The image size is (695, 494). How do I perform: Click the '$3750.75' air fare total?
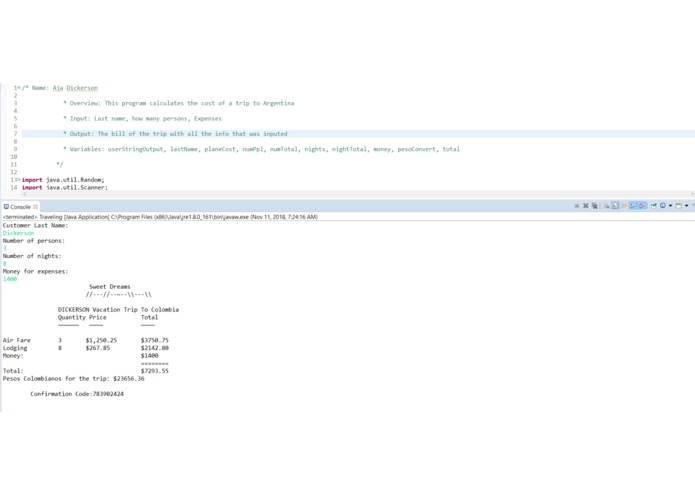click(155, 340)
